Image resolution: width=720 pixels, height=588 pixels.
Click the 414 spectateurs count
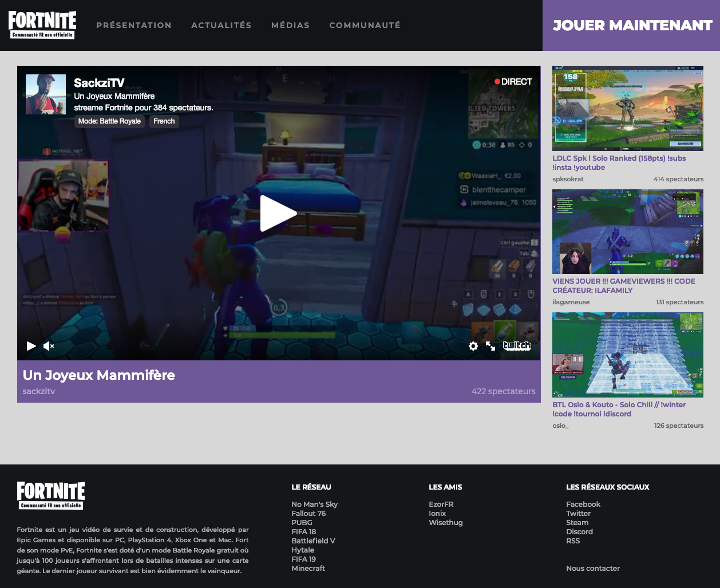679,179
